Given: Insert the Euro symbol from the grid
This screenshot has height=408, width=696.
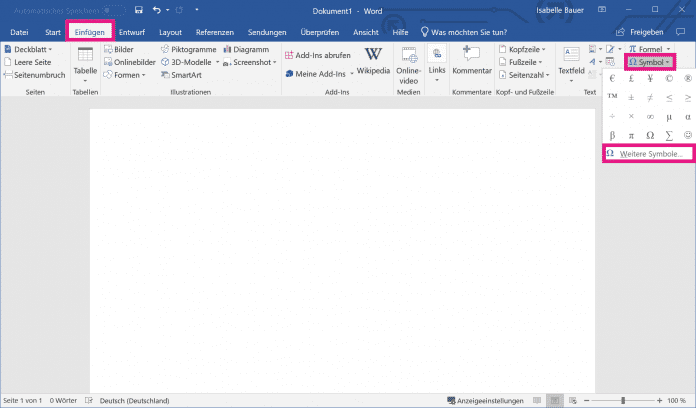Looking at the screenshot, I should click(612, 79).
